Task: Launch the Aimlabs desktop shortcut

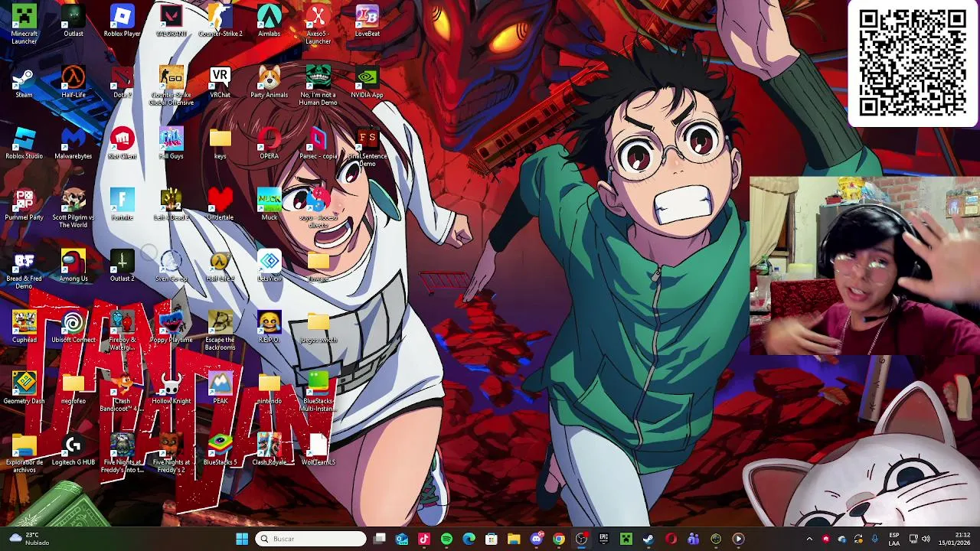Action: 269,21
